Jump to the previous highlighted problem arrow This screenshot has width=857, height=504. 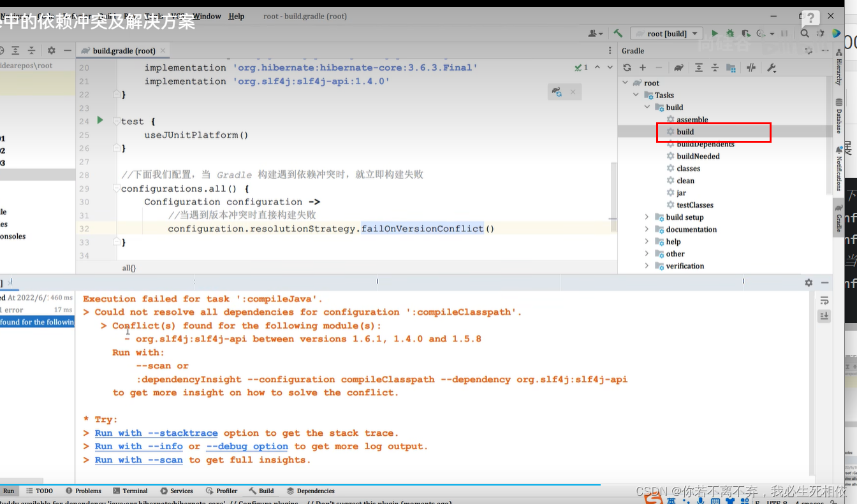(597, 67)
